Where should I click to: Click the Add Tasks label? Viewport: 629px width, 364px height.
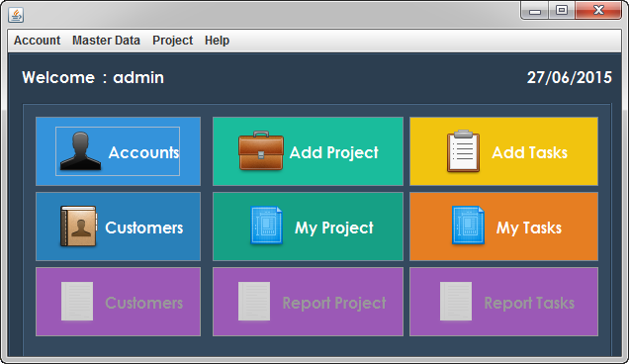coord(529,152)
